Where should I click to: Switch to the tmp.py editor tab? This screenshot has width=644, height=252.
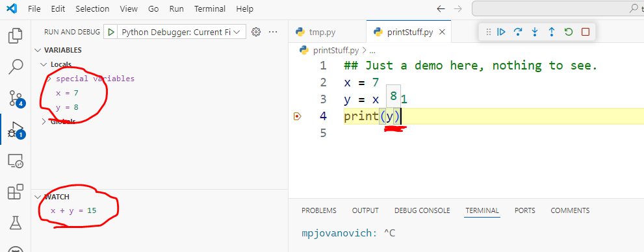pos(327,32)
